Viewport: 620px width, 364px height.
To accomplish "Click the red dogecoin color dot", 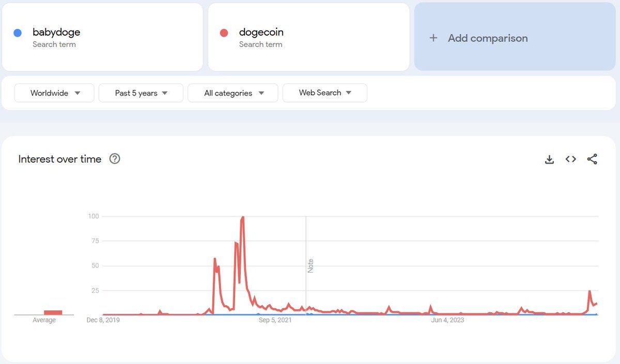I will click(x=224, y=33).
